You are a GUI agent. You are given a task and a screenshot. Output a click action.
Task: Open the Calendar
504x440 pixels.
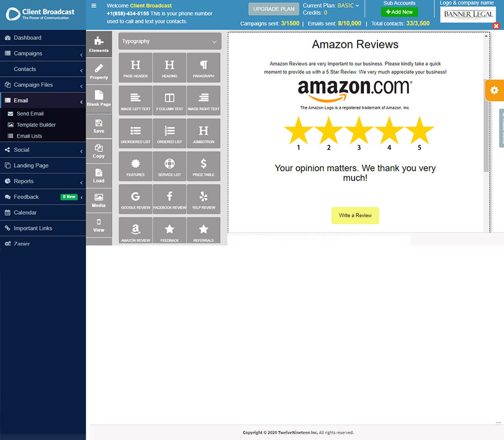point(43,212)
